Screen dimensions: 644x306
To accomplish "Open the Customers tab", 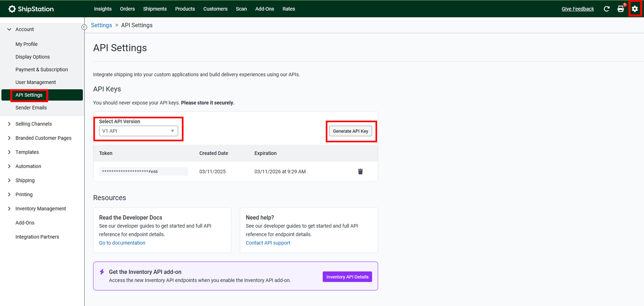I will pyautogui.click(x=215, y=9).
